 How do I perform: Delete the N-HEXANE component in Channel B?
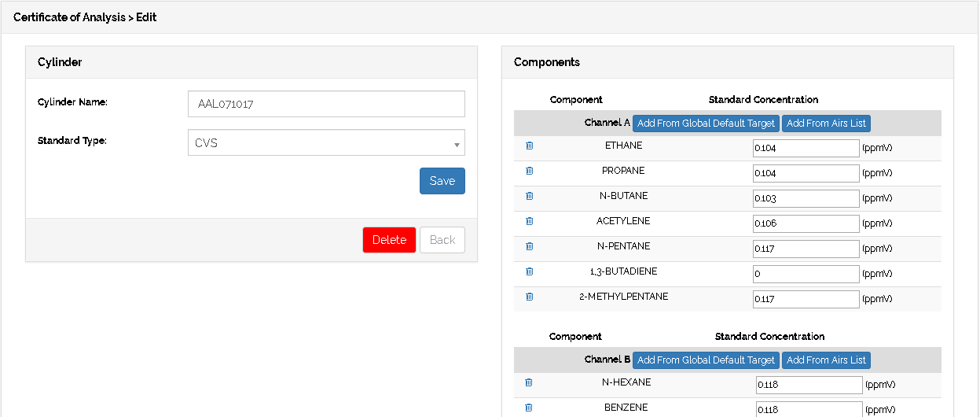[528, 382]
